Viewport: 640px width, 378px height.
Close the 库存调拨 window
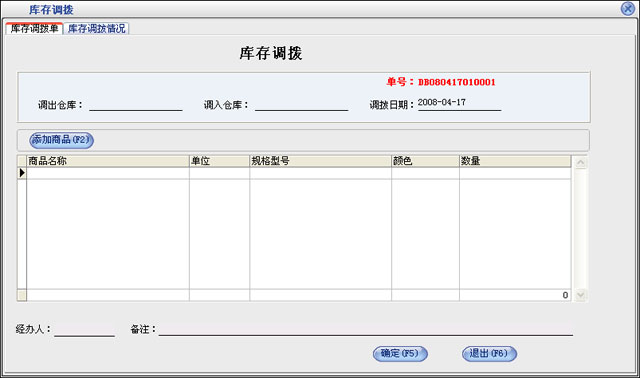coord(627,9)
